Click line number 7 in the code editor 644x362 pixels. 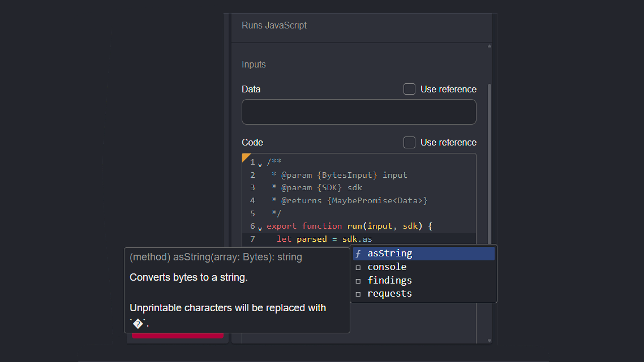tap(252, 239)
